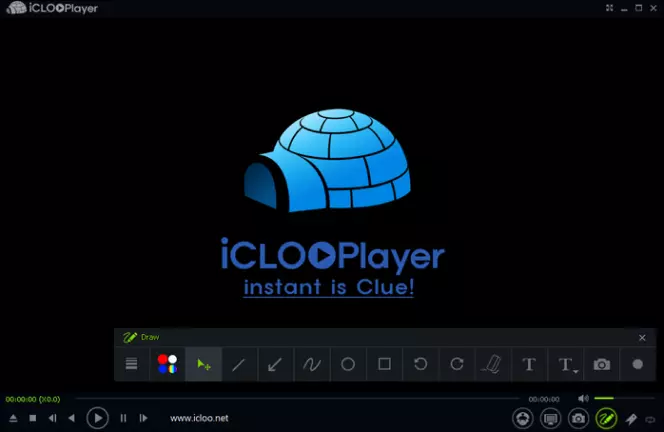Viewport: 664px width, 432px height.
Task: Adjust the volume slider
Action: tap(624, 398)
